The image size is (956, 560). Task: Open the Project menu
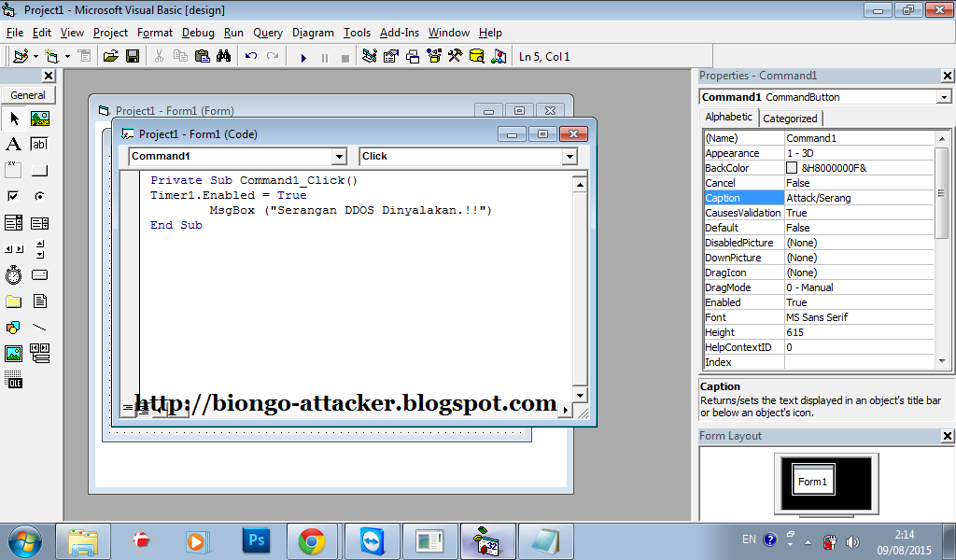pos(110,33)
